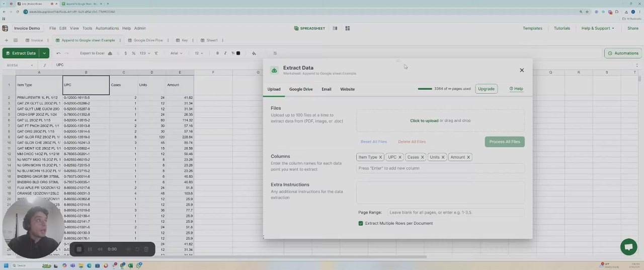Image resolution: width=644 pixels, height=270 pixels.
Task: Stop the screen recording
Action: (79, 249)
